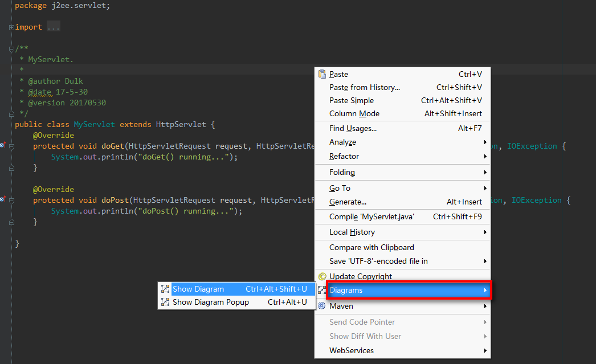Click the package j2ee.servlet line
The height and width of the screenshot is (364, 596).
click(x=62, y=6)
